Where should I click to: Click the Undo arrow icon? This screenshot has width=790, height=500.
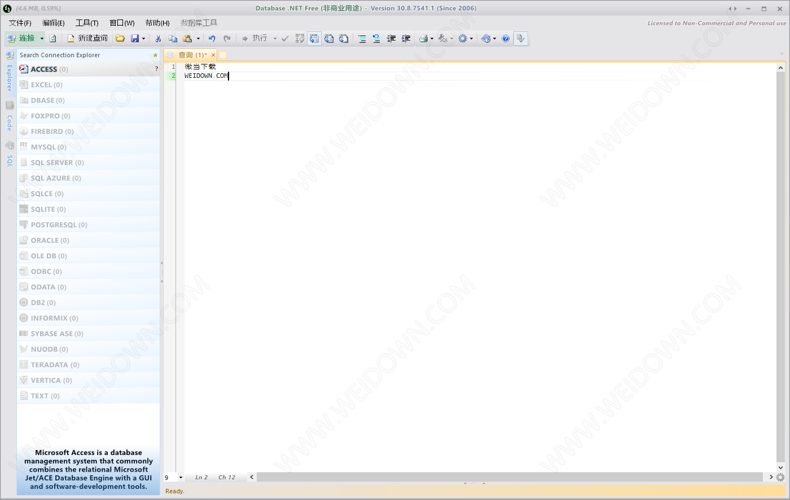point(212,39)
